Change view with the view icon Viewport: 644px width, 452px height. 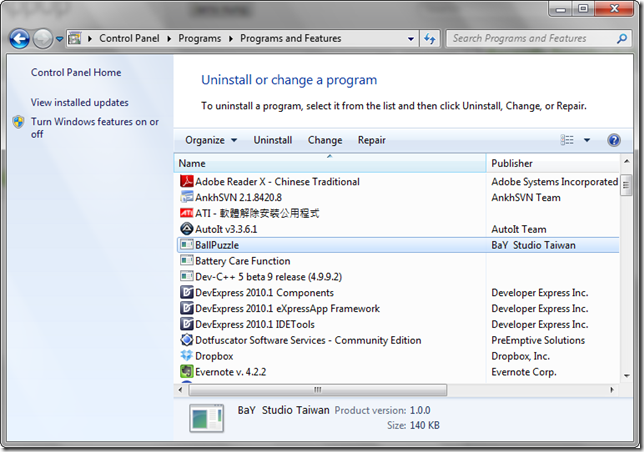(x=567, y=140)
